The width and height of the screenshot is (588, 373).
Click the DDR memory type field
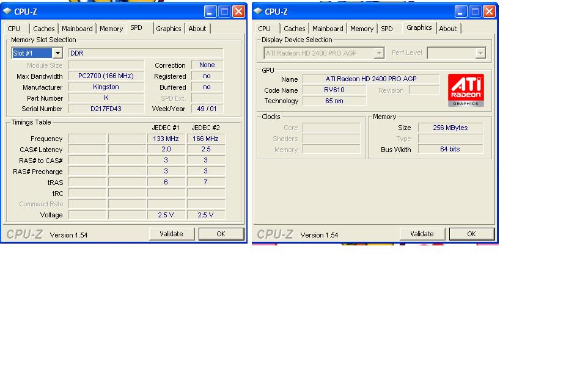coord(146,53)
